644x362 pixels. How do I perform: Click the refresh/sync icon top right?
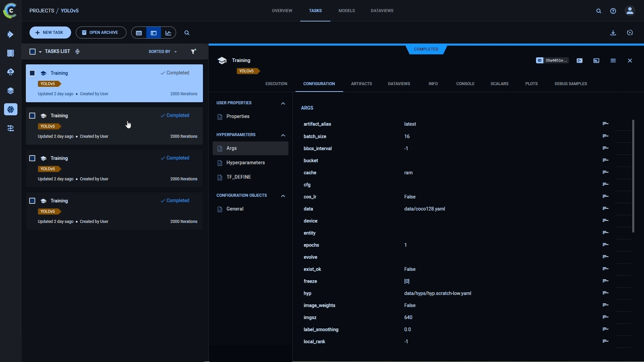click(630, 32)
